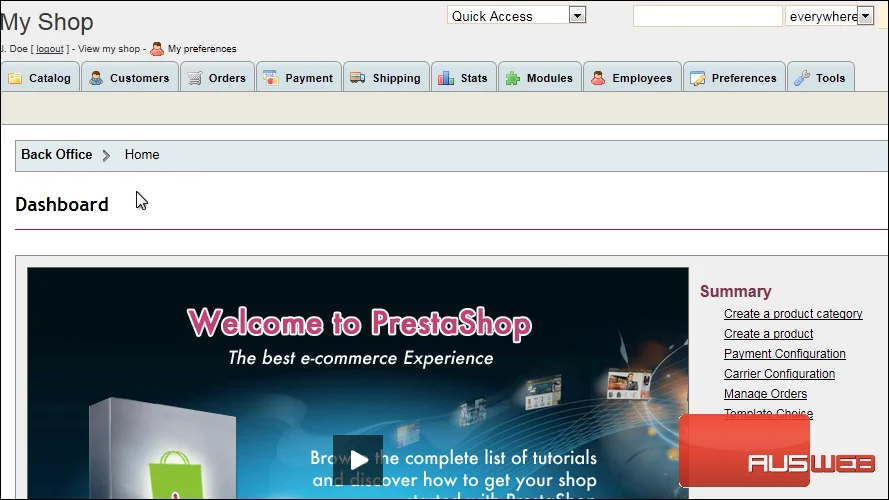Click the My preferences avatar icon
This screenshot has height=500, width=889.
click(x=157, y=49)
